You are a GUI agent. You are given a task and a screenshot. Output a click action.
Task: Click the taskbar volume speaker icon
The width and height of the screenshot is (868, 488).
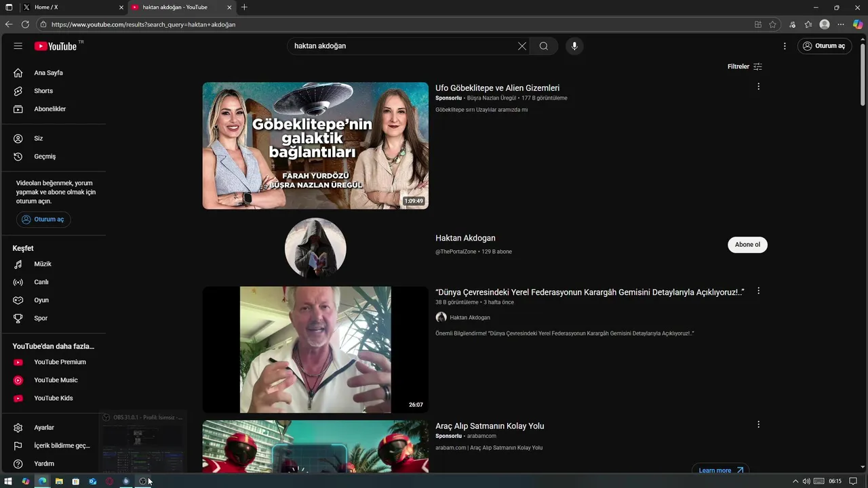(x=806, y=481)
